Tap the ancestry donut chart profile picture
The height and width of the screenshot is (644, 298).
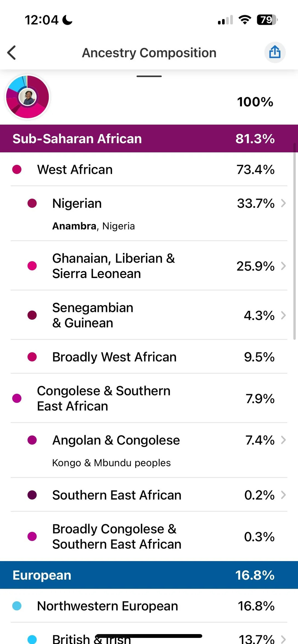(28, 97)
